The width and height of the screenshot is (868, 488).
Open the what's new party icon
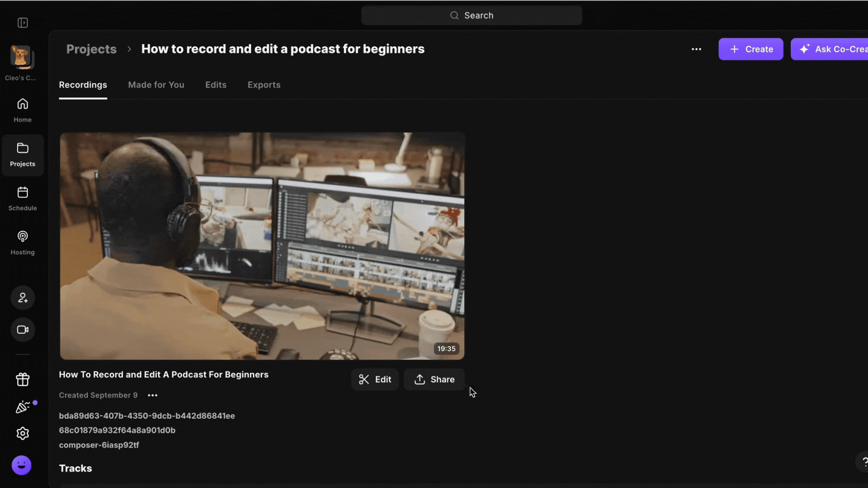[23, 407]
